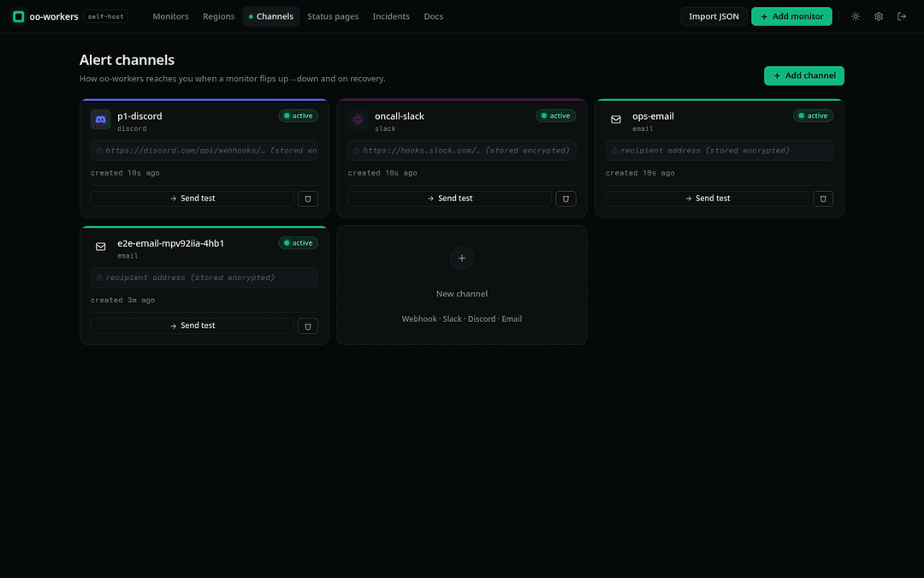Image resolution: width=924 pixels, height=578 pixels.
Task: Click the 'New channel' label text
Action: (x=462, y=294)
